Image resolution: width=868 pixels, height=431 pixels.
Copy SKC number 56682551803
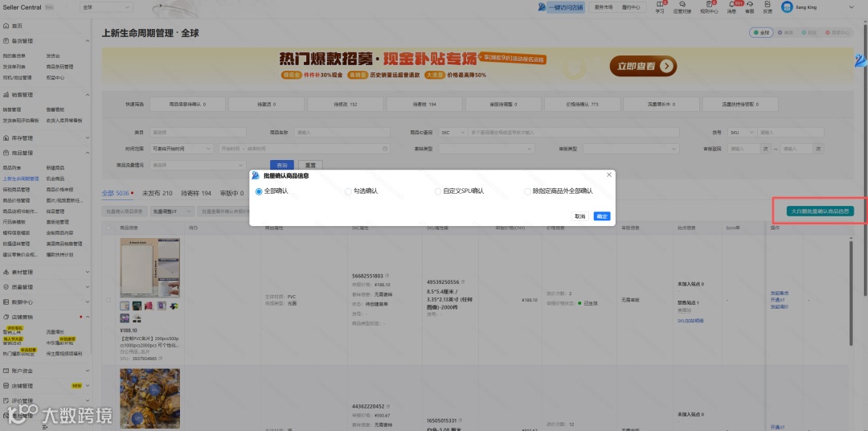pyautogui.click(x=387, y=276)
